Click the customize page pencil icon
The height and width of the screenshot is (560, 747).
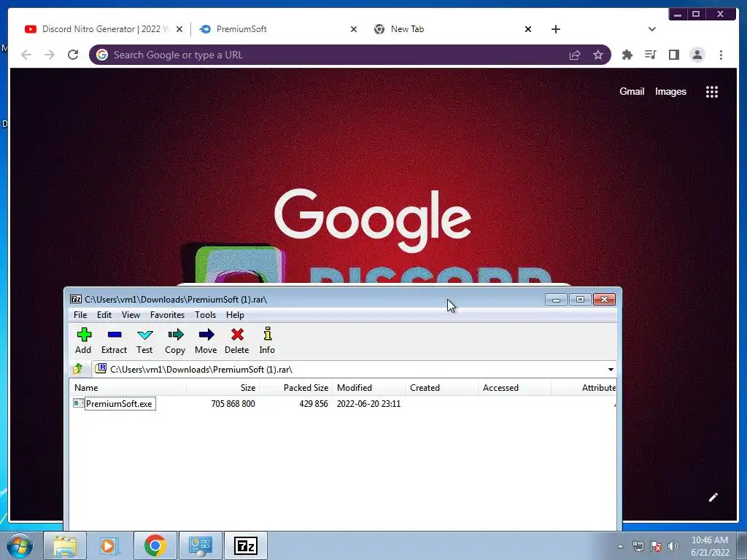(713, 497)
